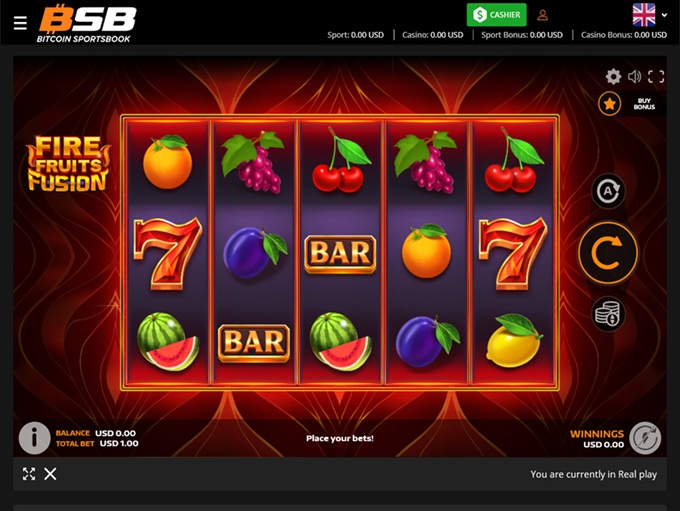
Task: Open user account profile icon
Action: point(543,15)
